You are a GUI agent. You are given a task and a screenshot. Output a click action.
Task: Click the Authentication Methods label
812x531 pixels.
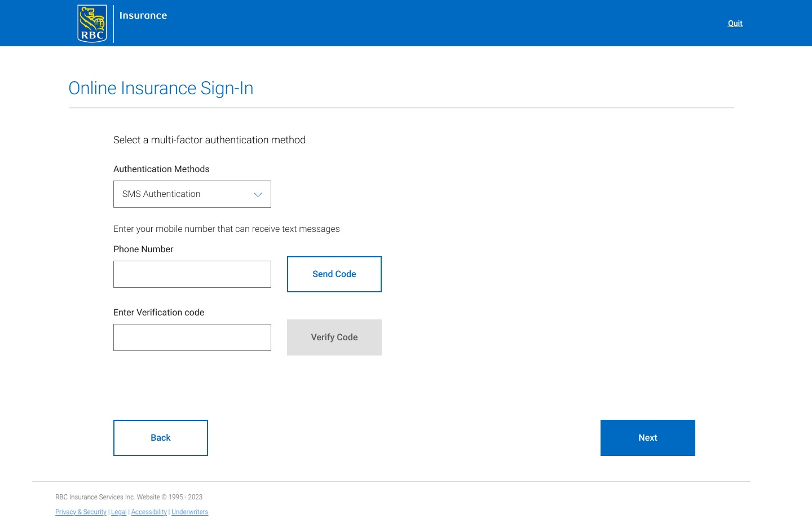pyautogui.click(x=161, y=169)
